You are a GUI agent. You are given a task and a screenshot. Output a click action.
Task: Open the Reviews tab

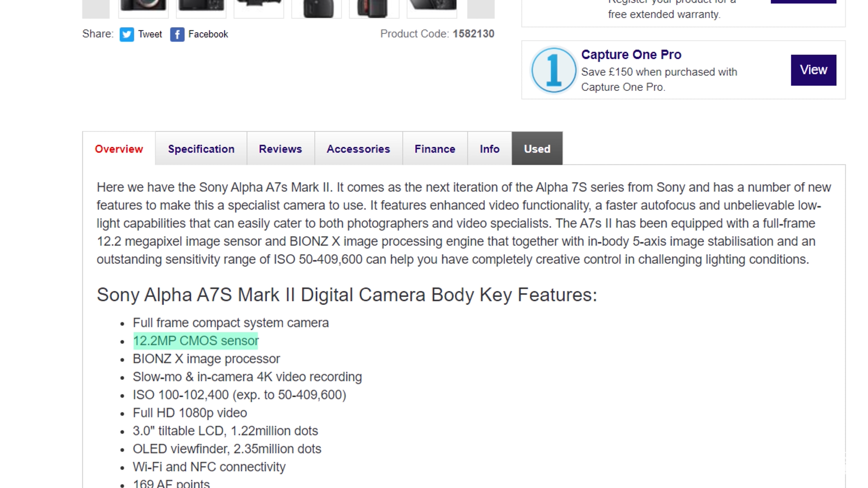280,149
